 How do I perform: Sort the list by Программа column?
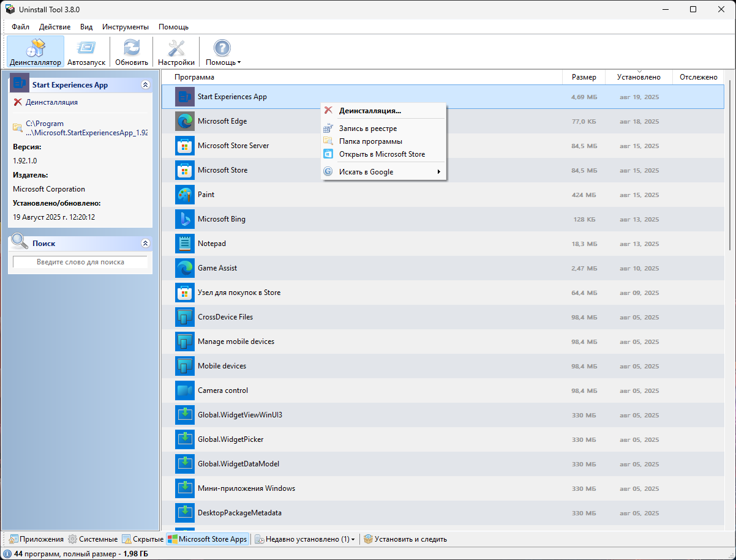click(362, 77)
